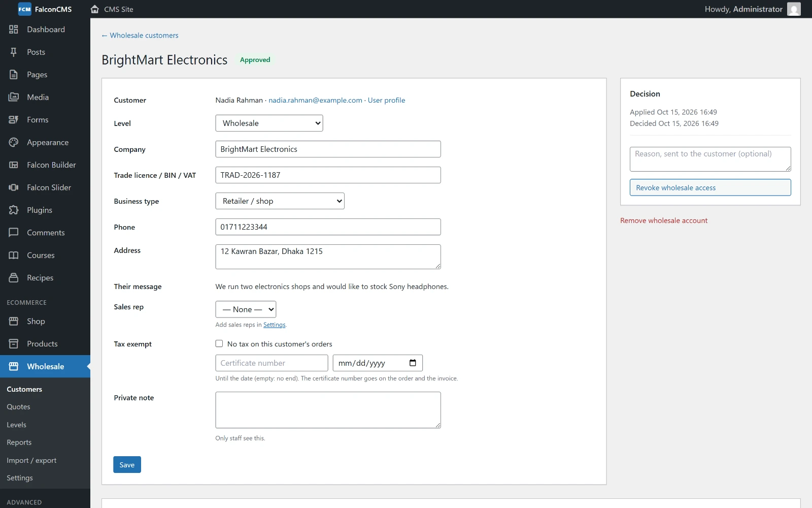
Task: Click the Save button
Action: tap(127, 465)
